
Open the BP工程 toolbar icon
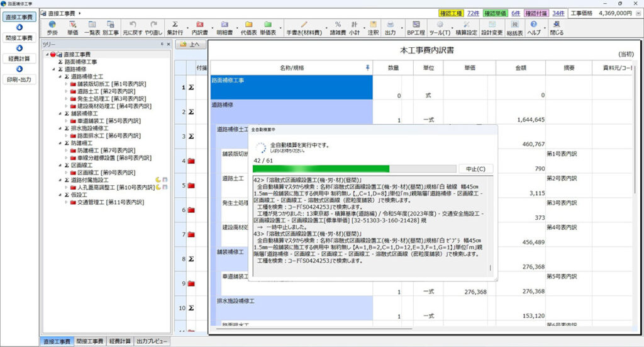point(415,27)
